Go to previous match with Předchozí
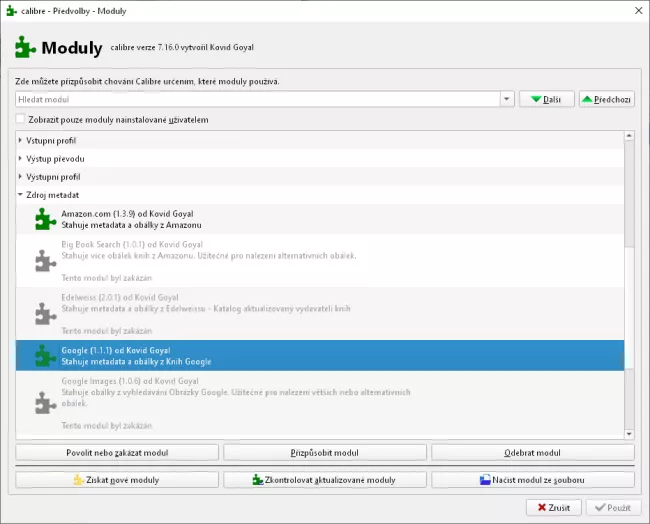 pos(606,100)
